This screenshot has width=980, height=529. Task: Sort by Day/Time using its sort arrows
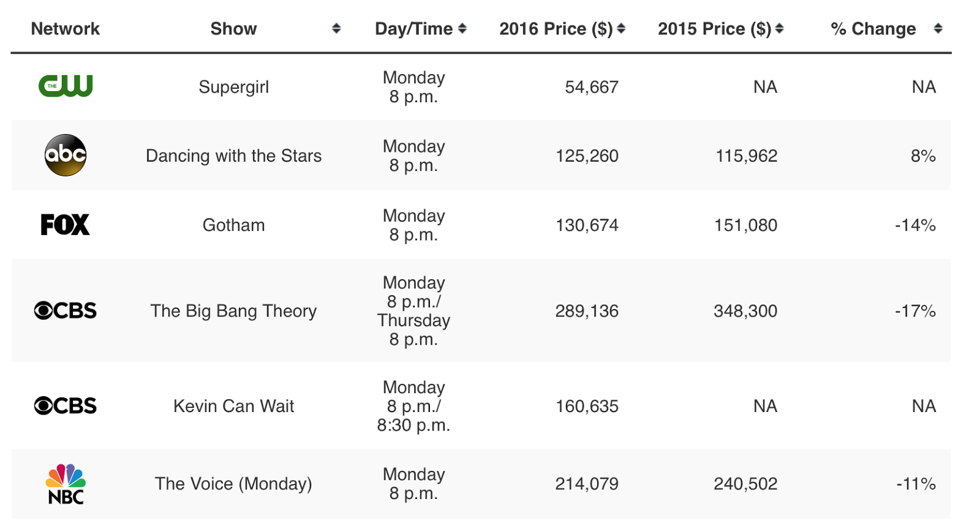click(x=462, y=29)
